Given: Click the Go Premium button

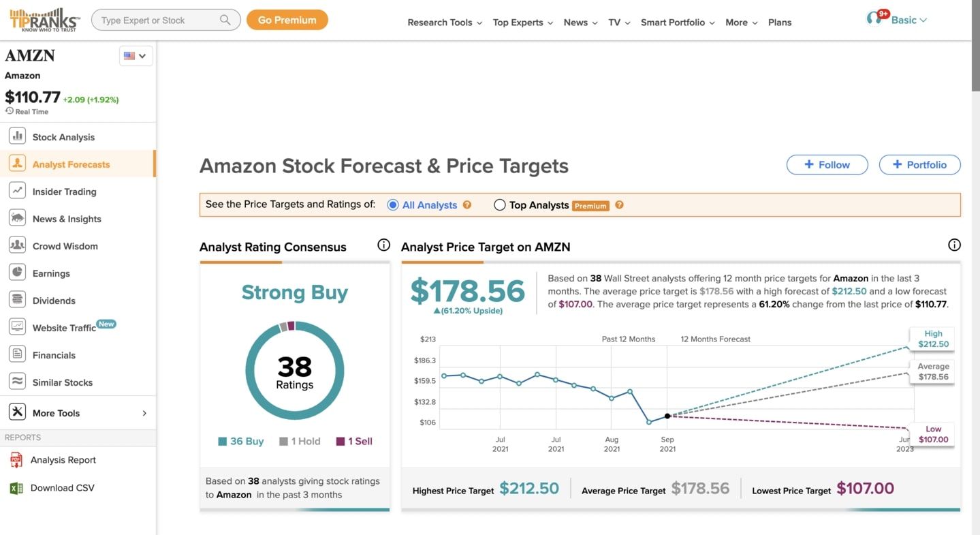Looking at the screenshot, I should coord(287,20).
